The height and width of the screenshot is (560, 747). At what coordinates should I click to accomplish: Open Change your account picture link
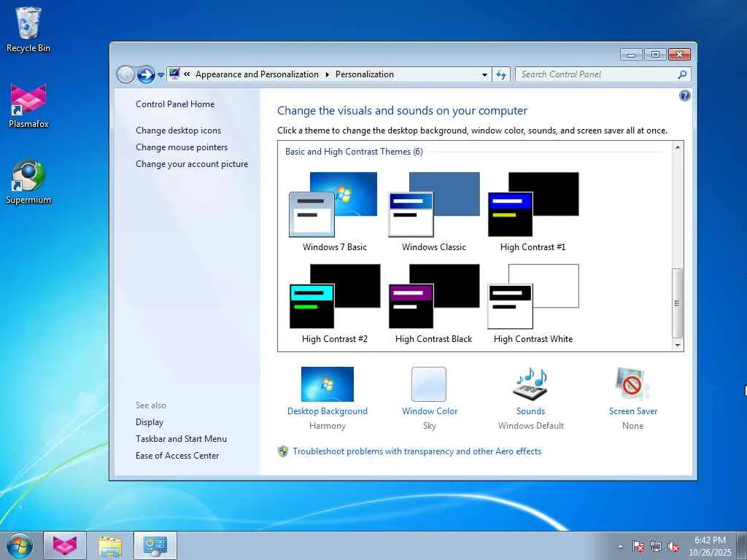pos(192,164)
